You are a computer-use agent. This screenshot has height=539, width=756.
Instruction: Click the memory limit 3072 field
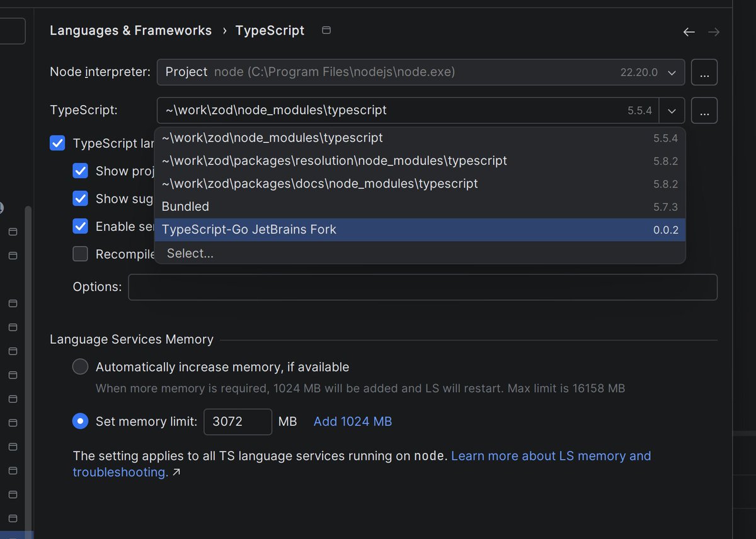pyautogui.click(x=238, y=421)
